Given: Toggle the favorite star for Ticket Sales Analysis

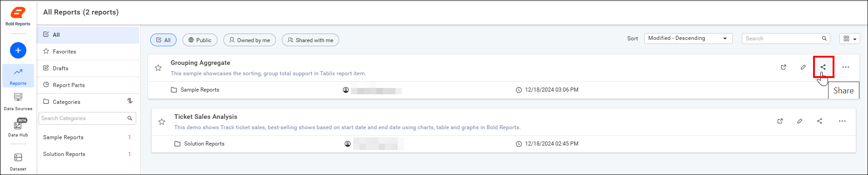Looking at the screenshot, I should click(x=162, y=122).
